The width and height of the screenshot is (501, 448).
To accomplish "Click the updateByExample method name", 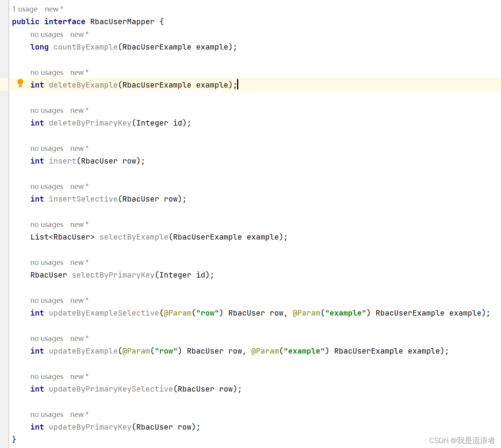I will coord(83,351).
